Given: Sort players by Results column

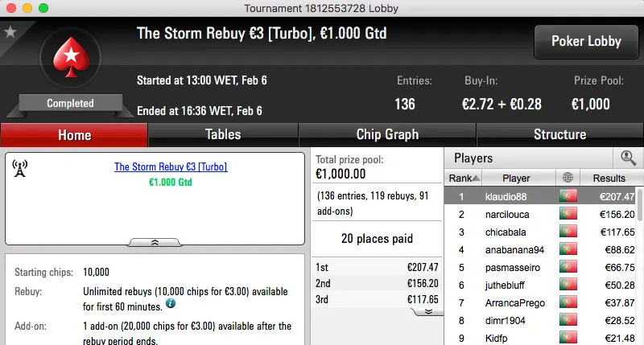Looking at the screenshot, I should point(609,178).
